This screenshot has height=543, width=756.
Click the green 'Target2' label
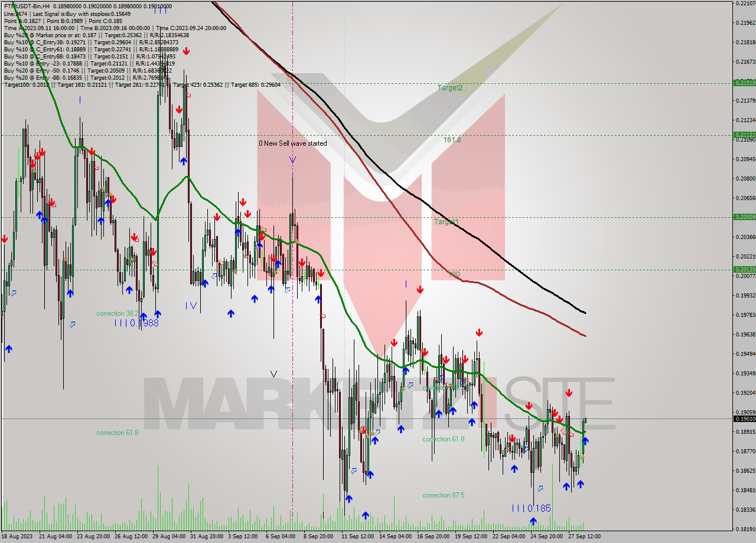tap(449, 88)
